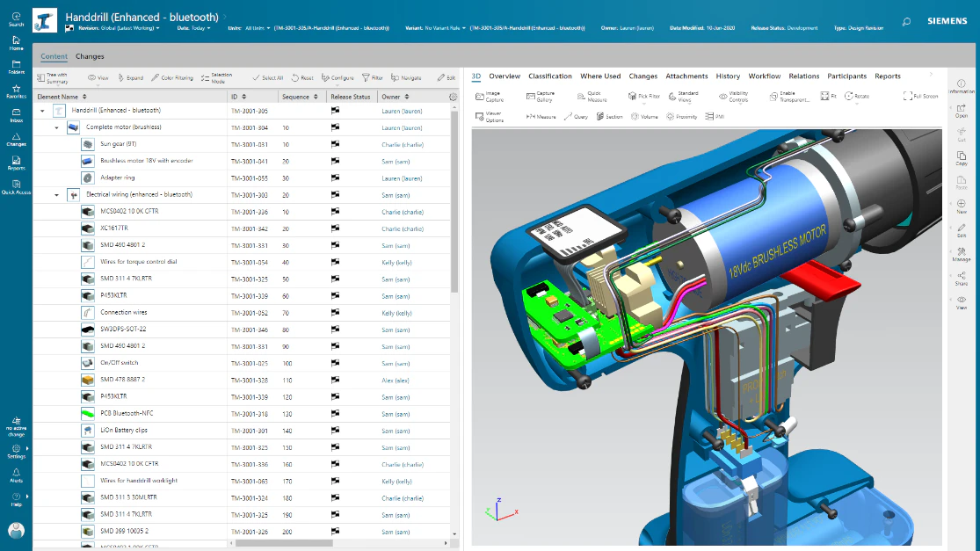Select the Section tool in viewer toolbar
The image size is (980, 551).
pos(609,116)
